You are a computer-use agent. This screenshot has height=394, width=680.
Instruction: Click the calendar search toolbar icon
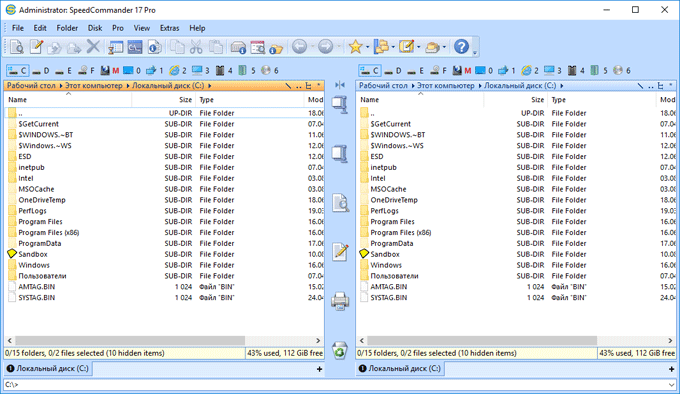tap(258, 46)
